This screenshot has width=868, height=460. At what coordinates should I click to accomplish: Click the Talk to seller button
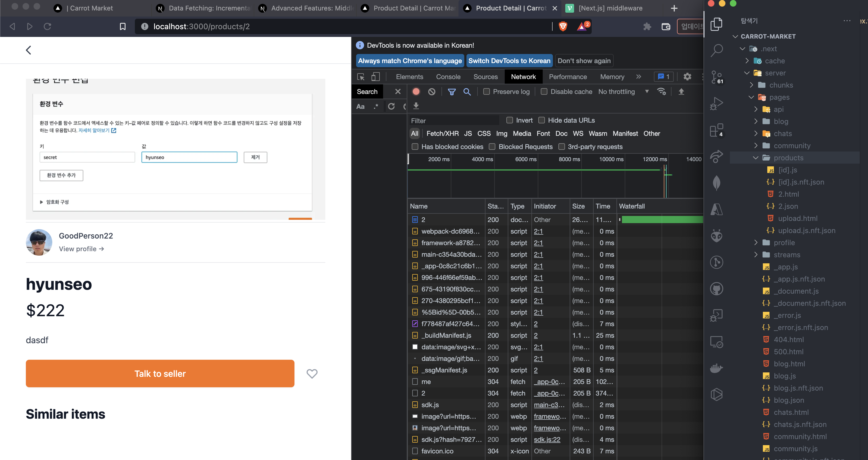click(160, 373)
